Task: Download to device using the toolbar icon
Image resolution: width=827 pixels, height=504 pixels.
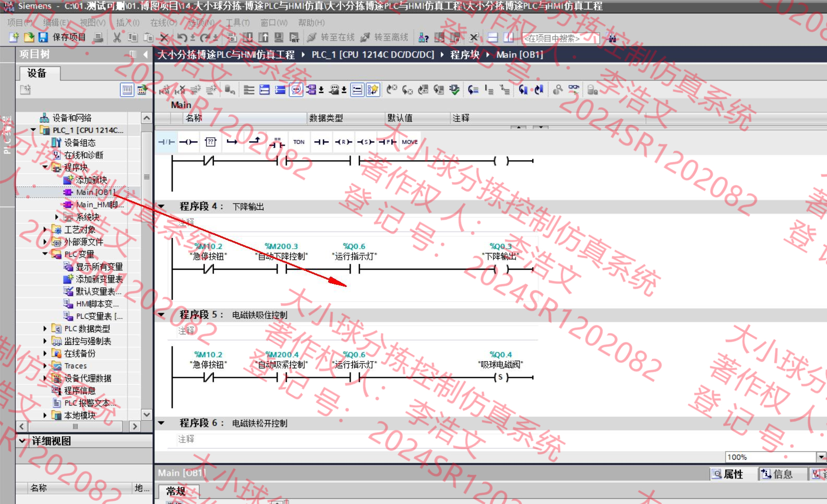Action: (x=247, y=38)
